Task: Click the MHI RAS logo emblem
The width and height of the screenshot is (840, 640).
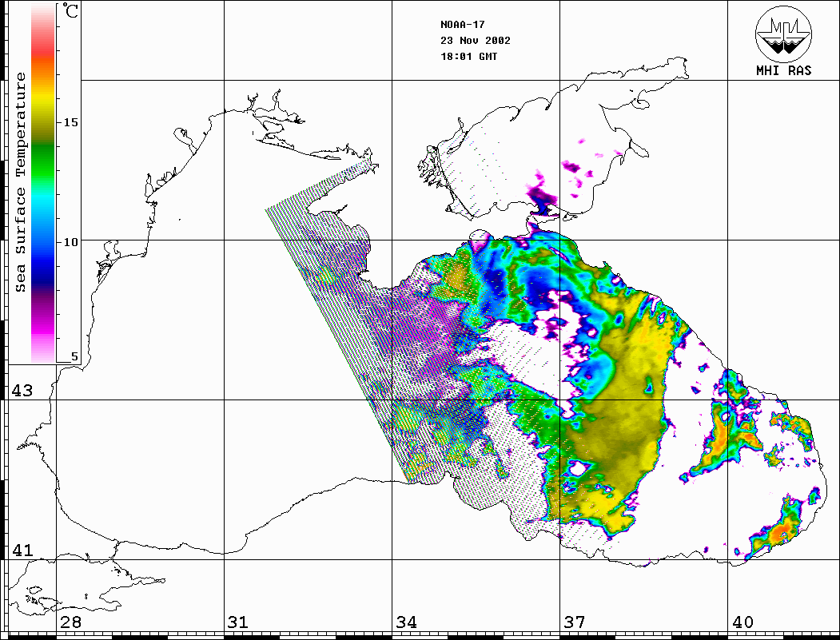Action: tap(784, 34)
